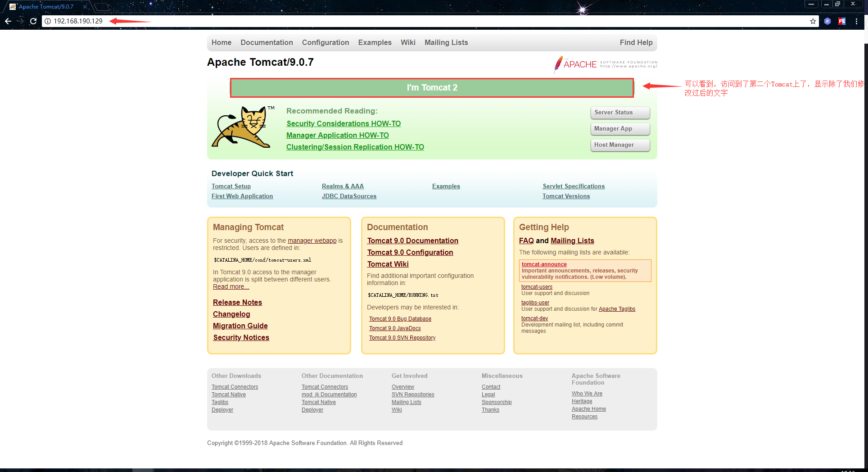Screen dimensions: 868x472
Task: Open Tomcat 9.0 JavaDocs link
Action: [395, 328]
